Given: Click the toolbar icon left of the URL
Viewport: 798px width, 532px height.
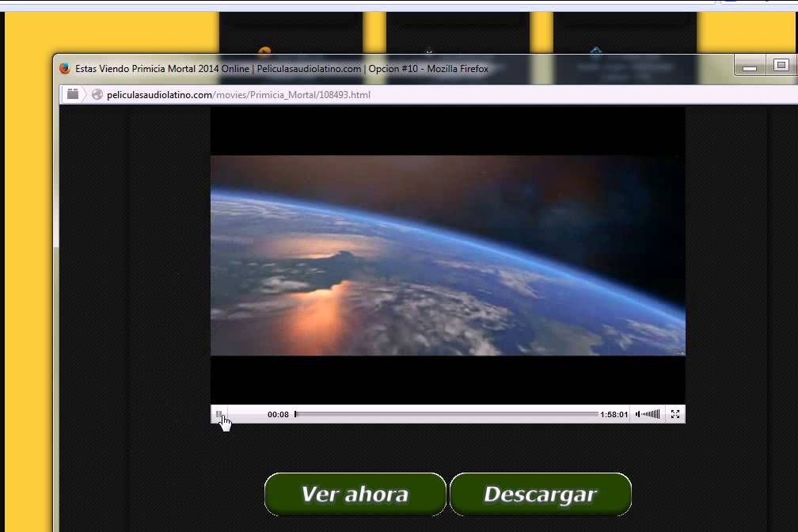Looking at the screenshot, I should pos(73,94).
